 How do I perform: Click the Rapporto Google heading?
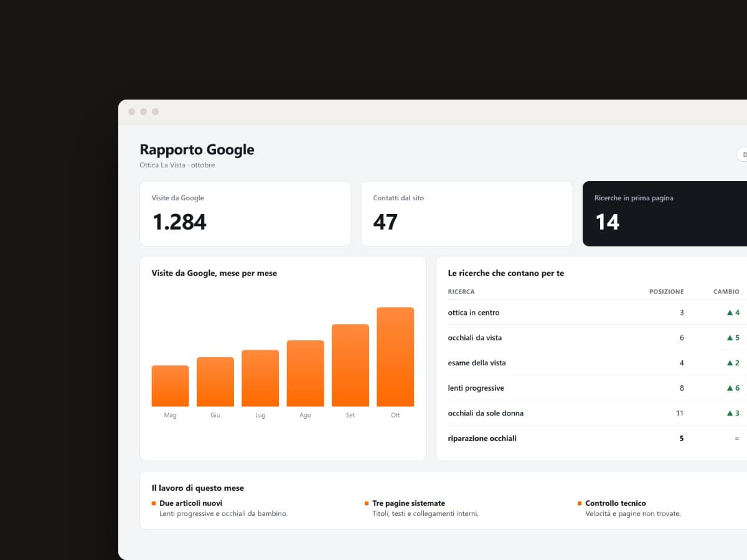[197, 149]
